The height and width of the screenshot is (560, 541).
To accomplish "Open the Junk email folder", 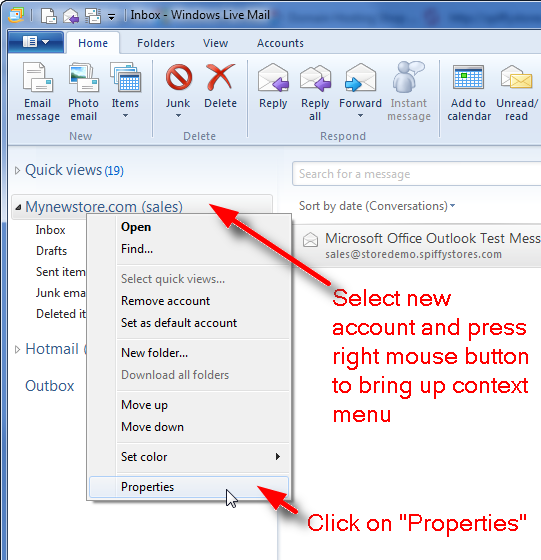I will tap(61, 293).
